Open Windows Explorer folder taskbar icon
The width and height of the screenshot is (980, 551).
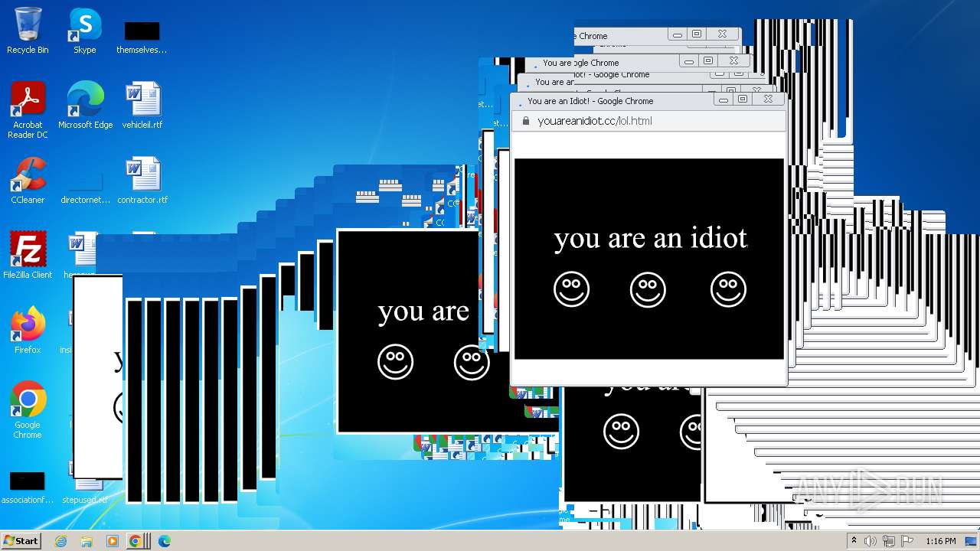tap(87, 541)
